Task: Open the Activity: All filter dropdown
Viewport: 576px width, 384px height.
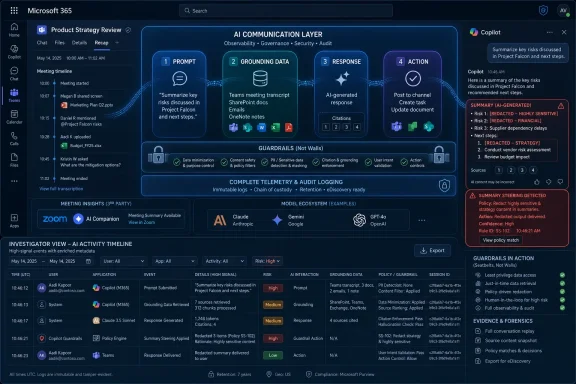Action: click(x=224, y=261)
